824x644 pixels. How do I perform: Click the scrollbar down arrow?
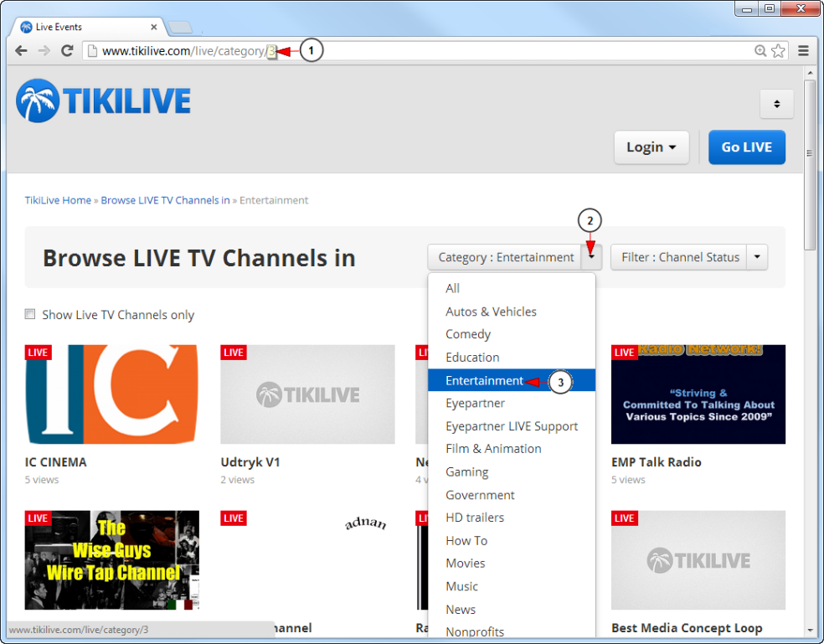click(809, 630)
